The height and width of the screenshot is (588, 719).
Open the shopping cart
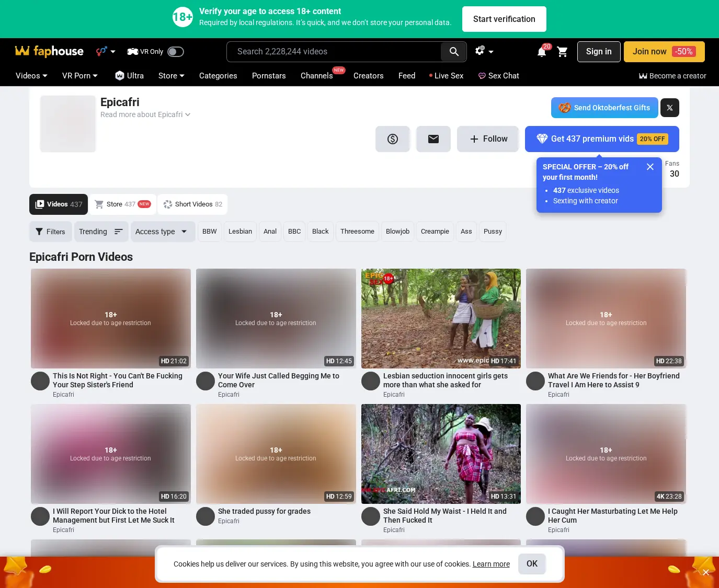[562, 52]
